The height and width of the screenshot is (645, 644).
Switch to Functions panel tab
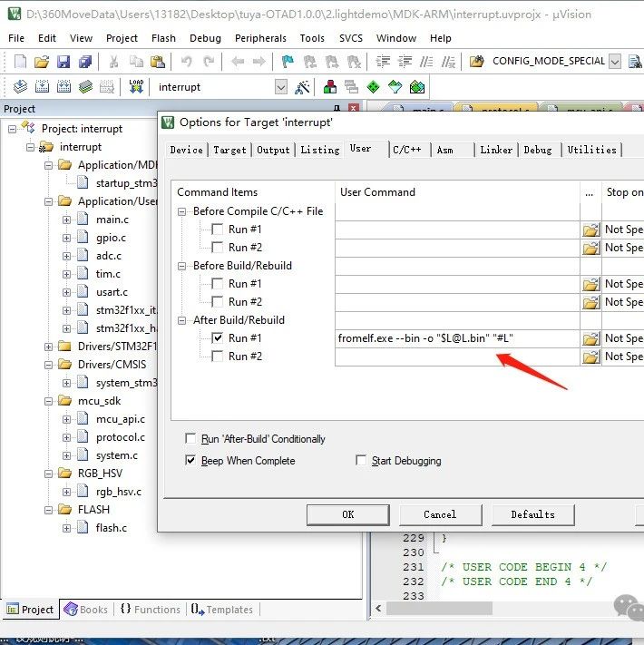click(x=150, y=610)
